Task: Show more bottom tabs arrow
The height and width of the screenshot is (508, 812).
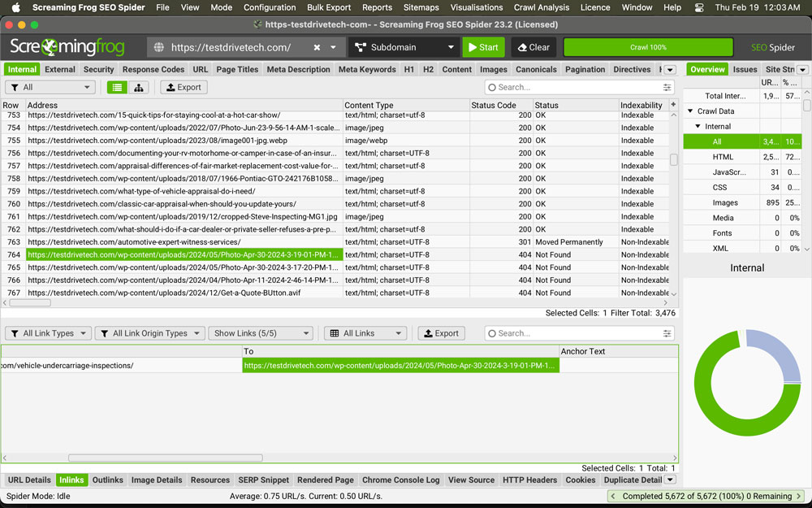Action: 670,480
